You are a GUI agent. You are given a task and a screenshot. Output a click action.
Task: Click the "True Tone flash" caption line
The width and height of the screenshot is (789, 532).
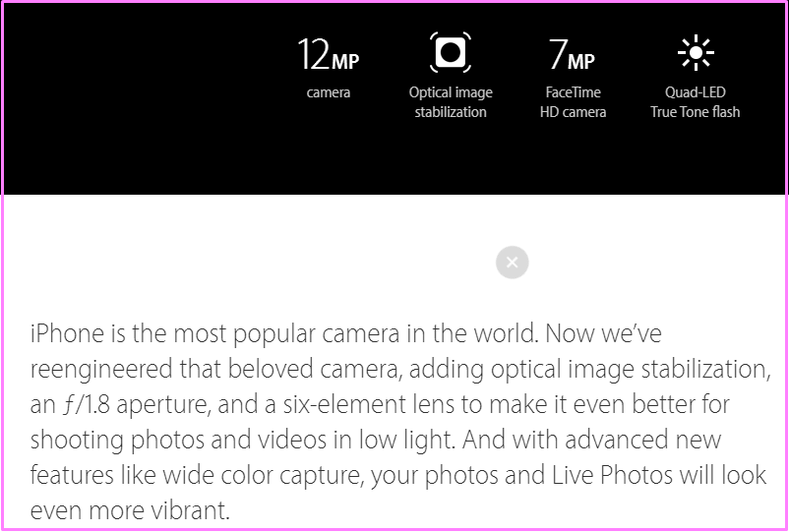tap(696, 112)
